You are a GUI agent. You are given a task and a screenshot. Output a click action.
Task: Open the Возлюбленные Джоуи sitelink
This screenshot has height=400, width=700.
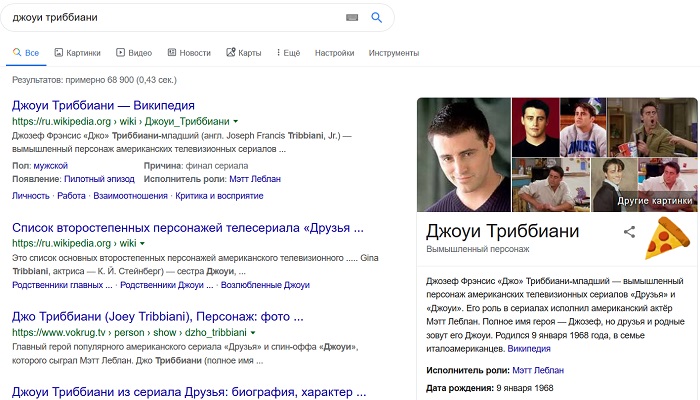pyautogui.click(x=265, y=285)
